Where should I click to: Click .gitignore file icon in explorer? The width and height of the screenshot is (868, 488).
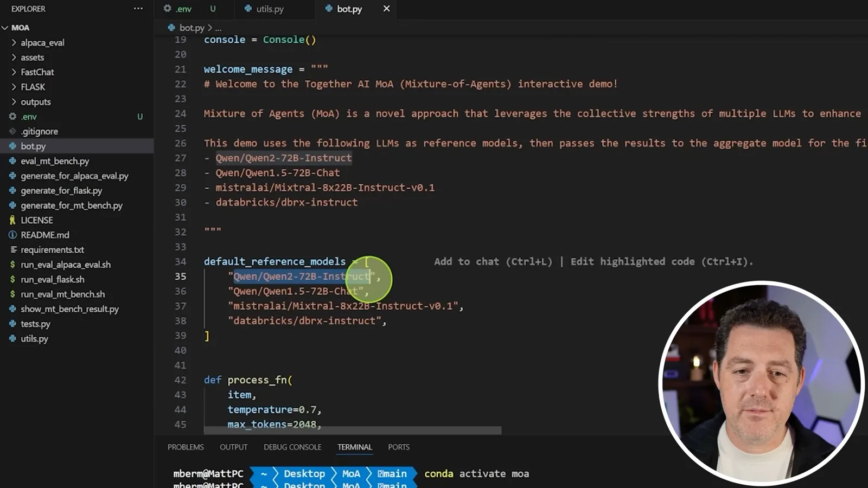point(12,131)
